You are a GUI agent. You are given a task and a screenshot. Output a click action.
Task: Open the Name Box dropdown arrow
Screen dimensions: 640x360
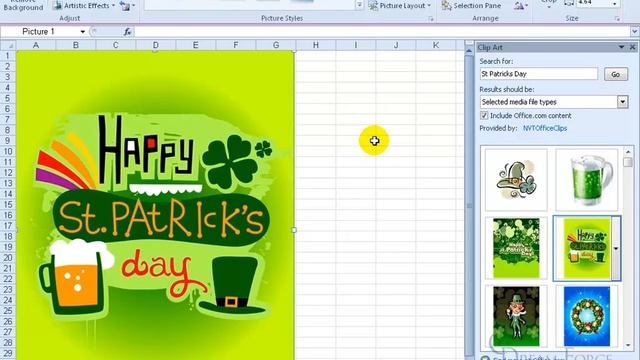pyautogui.click(x=82, y=31)
